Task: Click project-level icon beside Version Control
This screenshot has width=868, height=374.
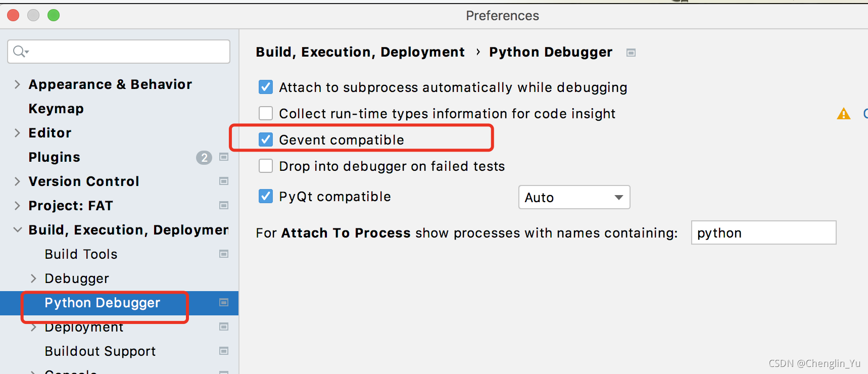Action: point(224,181)
